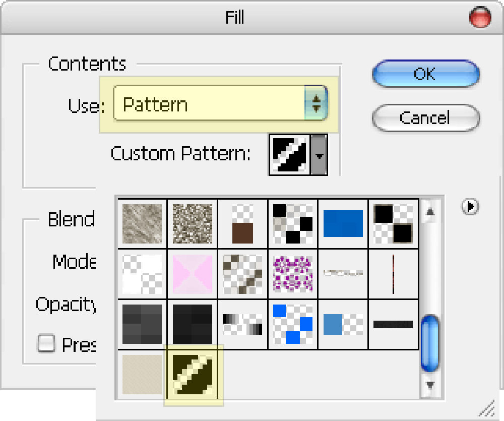The width and height of the screenshot is (504, 421).
Task: Toggle the Preserve Transparency checkbox
Action: click(x=46, y=343)
